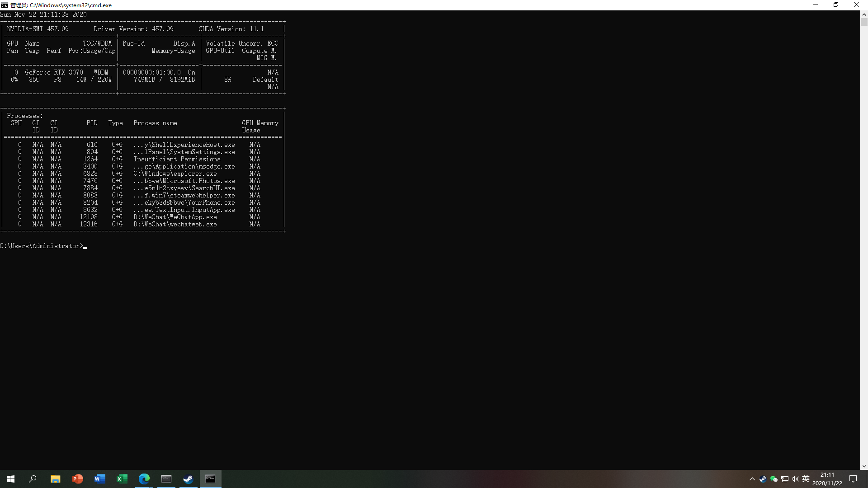
Task: Open Word from the taskbar
Action: 99,479
